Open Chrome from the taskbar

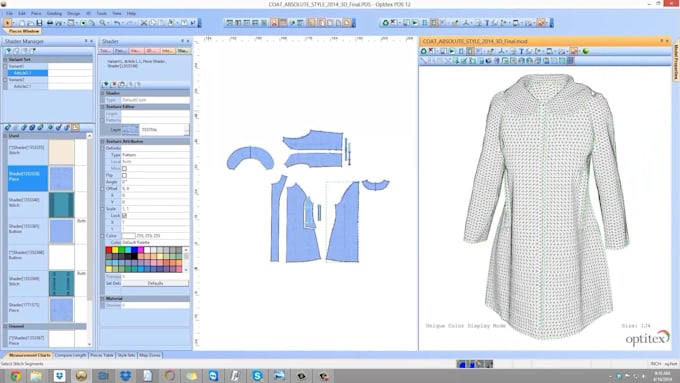click(16, 376)
